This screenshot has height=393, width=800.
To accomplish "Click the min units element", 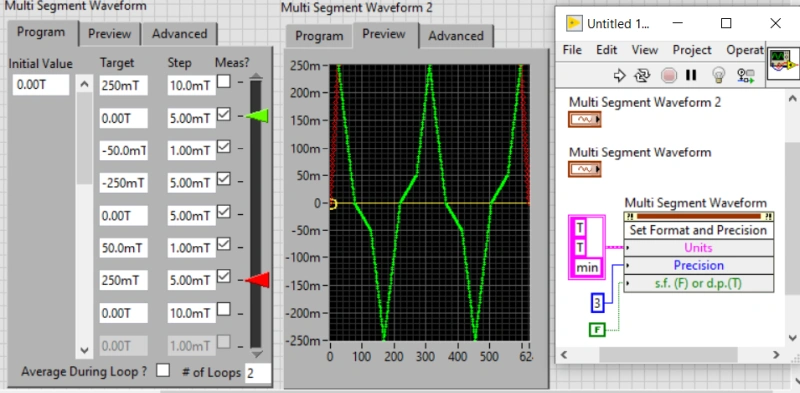I will 587,267.
